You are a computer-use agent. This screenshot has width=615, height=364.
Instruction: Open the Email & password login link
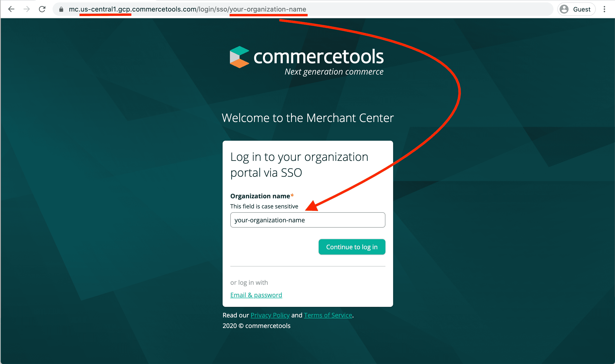(x=256, y=295)
